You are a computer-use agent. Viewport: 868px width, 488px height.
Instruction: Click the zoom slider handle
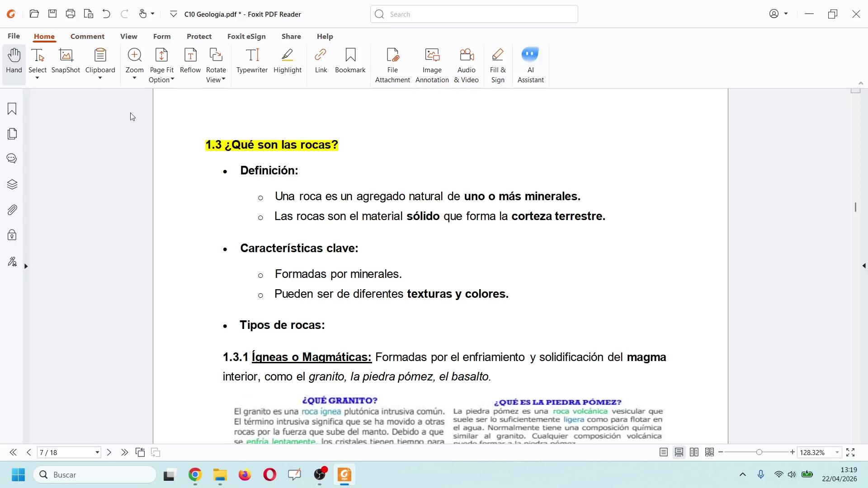click(x=759, y=452)
